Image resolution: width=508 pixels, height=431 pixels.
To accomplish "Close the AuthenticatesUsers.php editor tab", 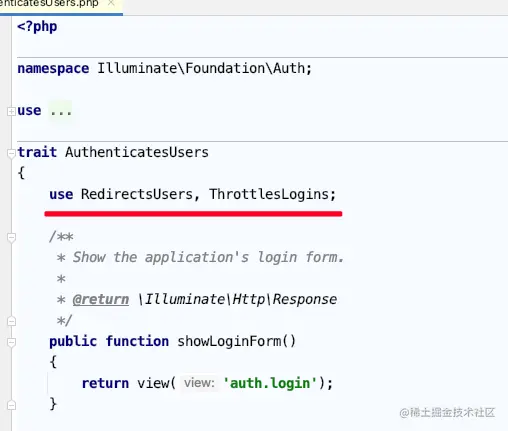I will [x=111, y=3].
